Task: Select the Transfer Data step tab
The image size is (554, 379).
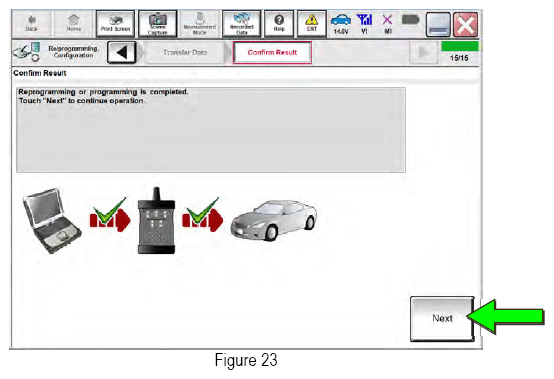Action: coord(185,52)
